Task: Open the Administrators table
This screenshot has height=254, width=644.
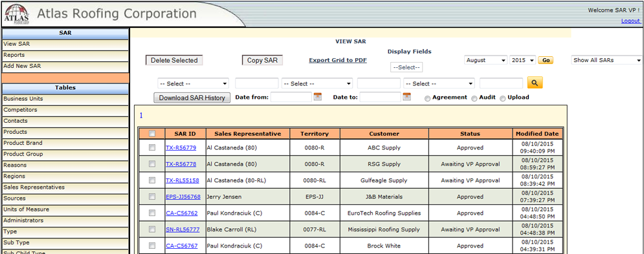Action: [66, 221]
